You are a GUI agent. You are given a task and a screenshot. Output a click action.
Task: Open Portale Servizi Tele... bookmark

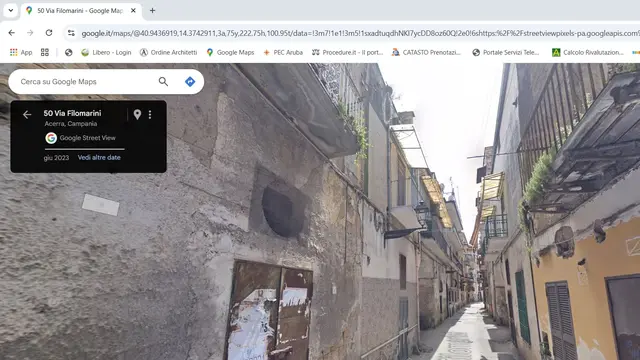[506, 52]
